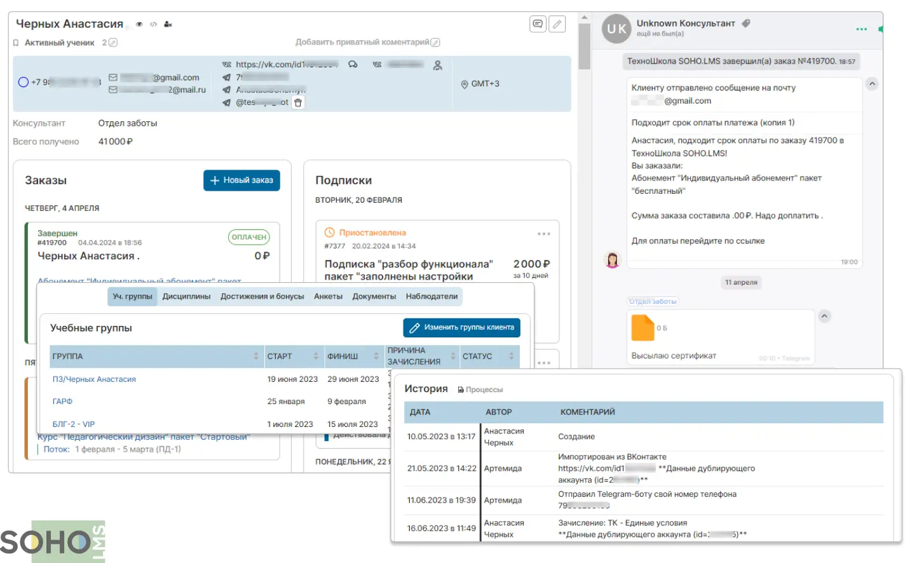Click the code brackets icon near the name
This screenshot has height=563, width=924.
click(x=153, y=24)
